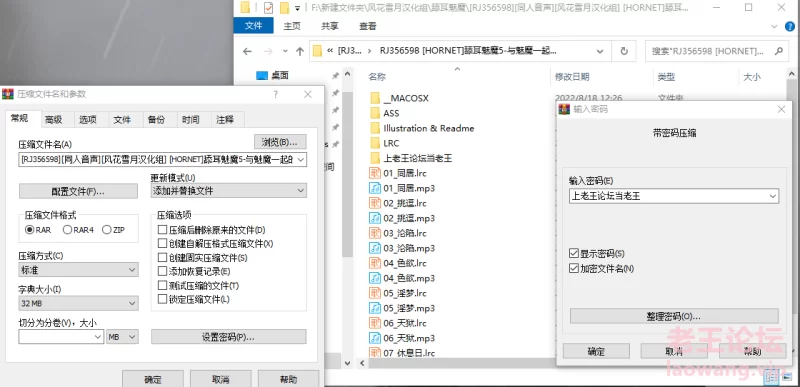Screen dimensions: 800x387
Task: Switch to the 注释 tab
Action: click(x=224, y=120)
